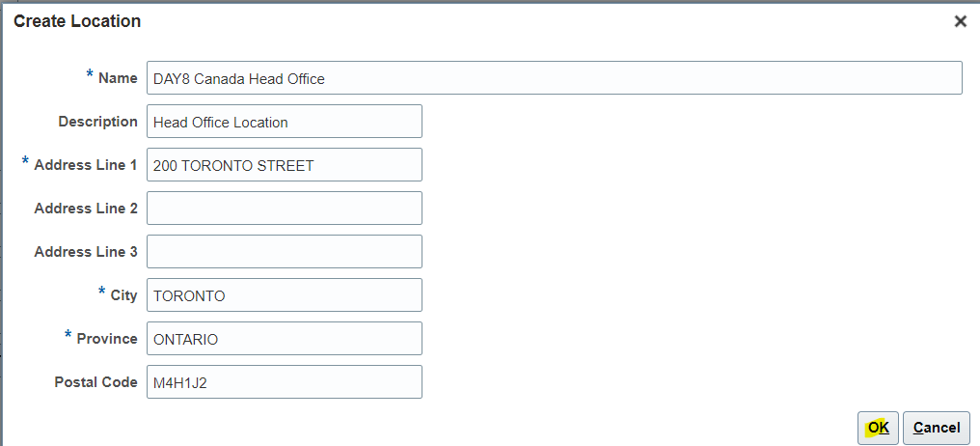Click the City field containing TORONTO
This screenshot has height=446, width=980.
pos(285,295)
